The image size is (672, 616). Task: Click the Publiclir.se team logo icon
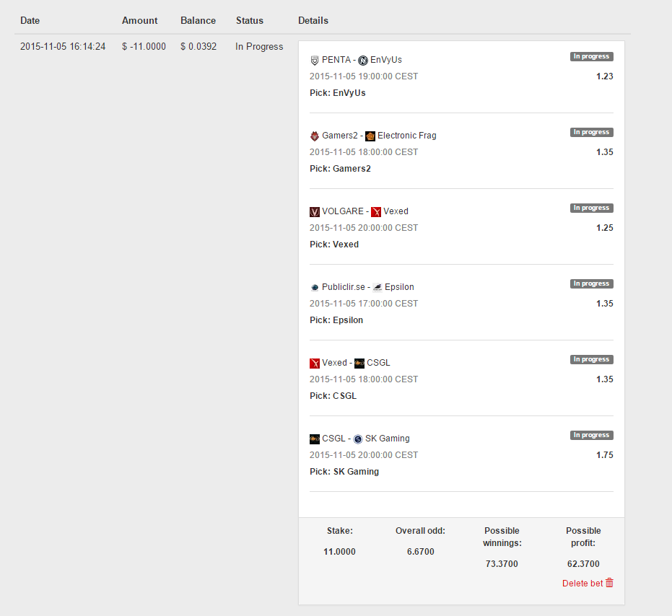coord(315,287)
